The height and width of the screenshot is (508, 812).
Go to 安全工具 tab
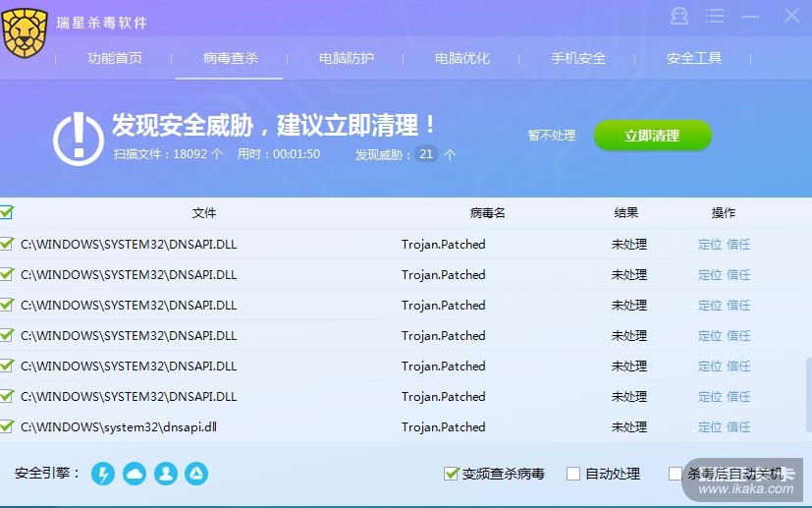pos(694,58)
